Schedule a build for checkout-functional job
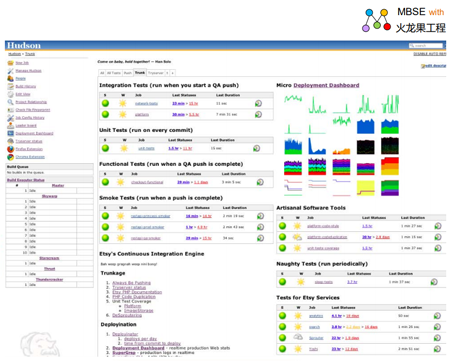The image size is (450, 361). (260, 182)
